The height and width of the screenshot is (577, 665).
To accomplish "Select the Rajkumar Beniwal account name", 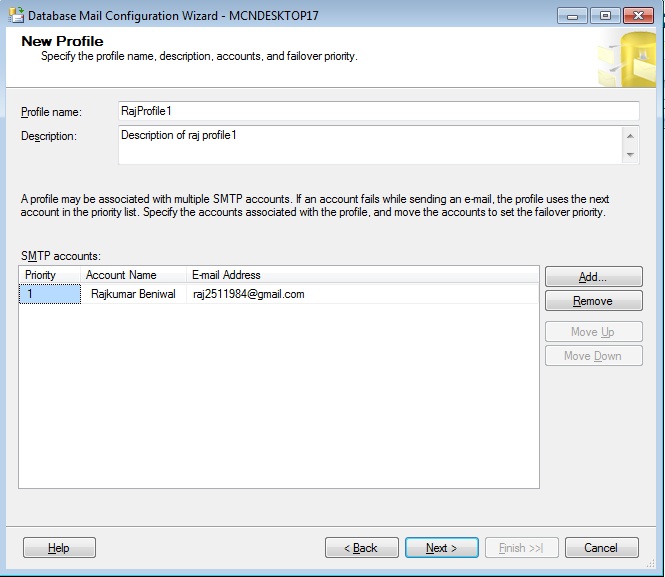I will pyautogui.click(x=133, y=294).
